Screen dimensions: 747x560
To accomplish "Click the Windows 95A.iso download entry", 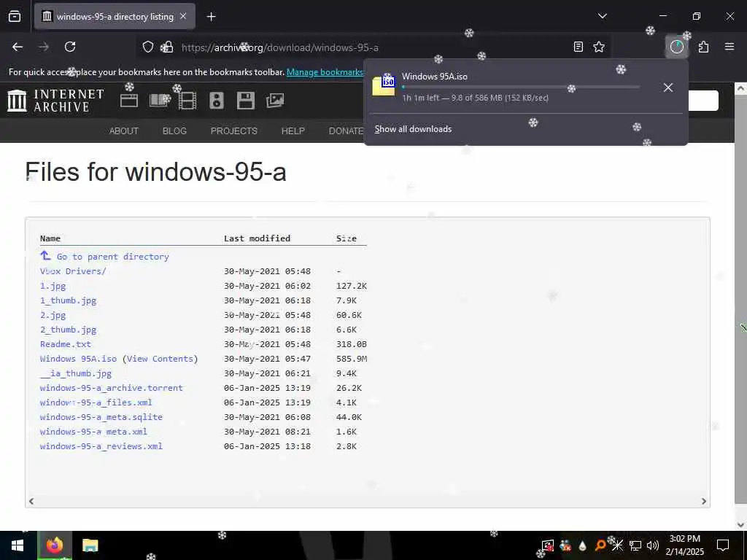I will pyautogui.click(x=510, y=87).
